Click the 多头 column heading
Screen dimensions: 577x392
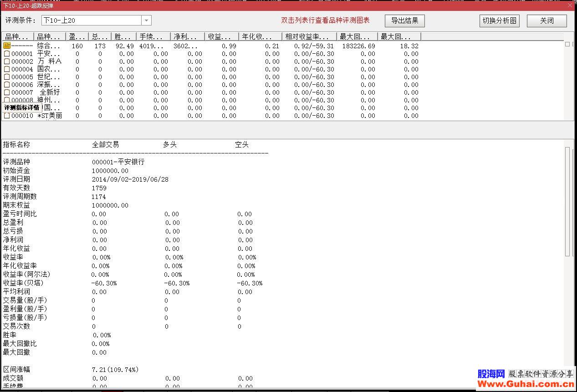coord(170,144)
